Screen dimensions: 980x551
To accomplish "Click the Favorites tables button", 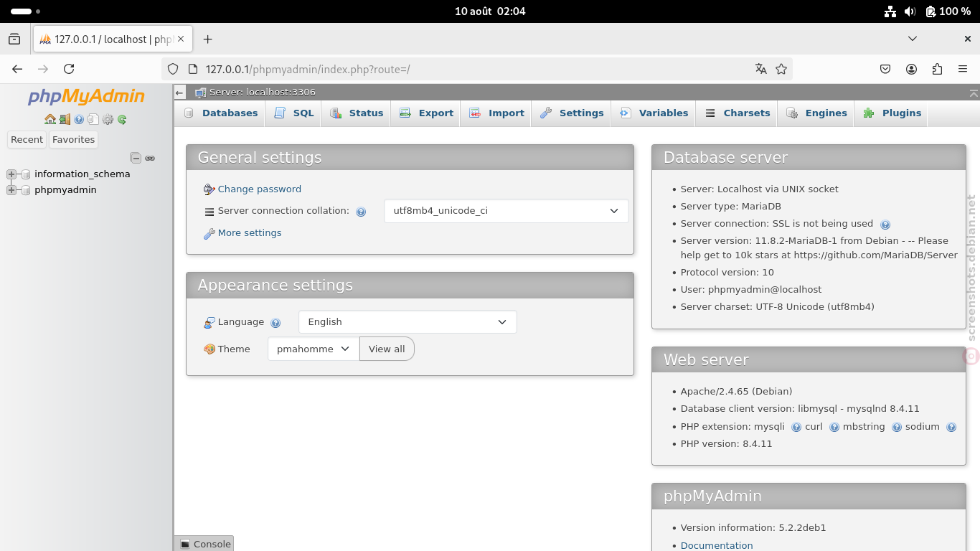I will [73, 140].
